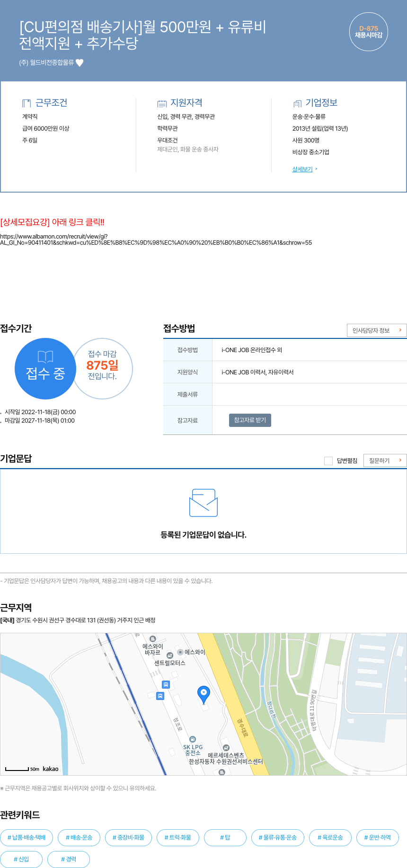The height and width of the screenshot is (868, 407).
Task: Click the job title heading CU편의점 배송기사
Action: point(142,35)
